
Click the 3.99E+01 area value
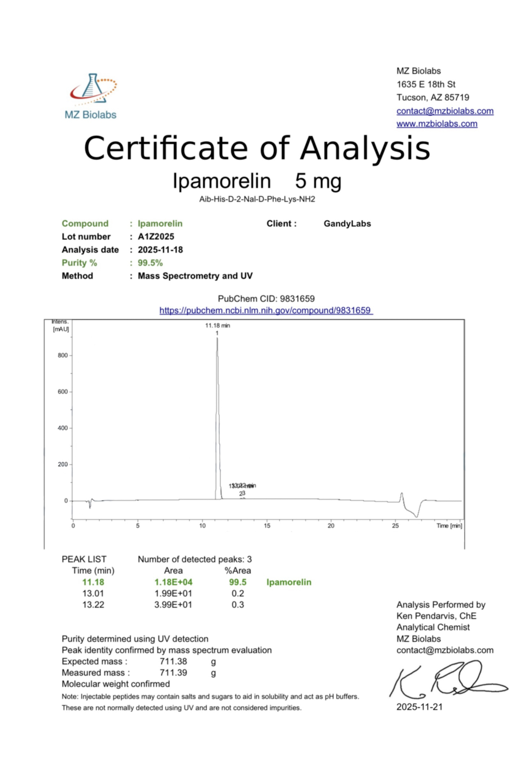(x=173, y=605)
